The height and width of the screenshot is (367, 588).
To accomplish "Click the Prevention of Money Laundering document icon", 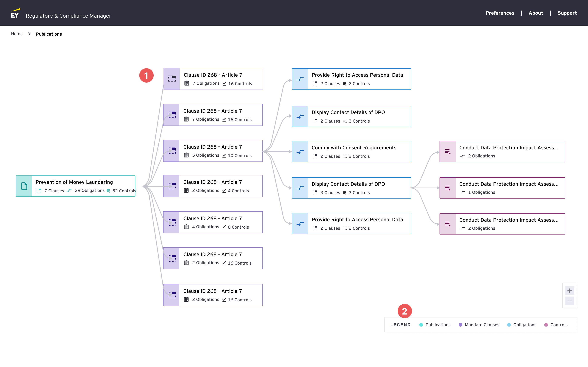I will tap(24, 186).
